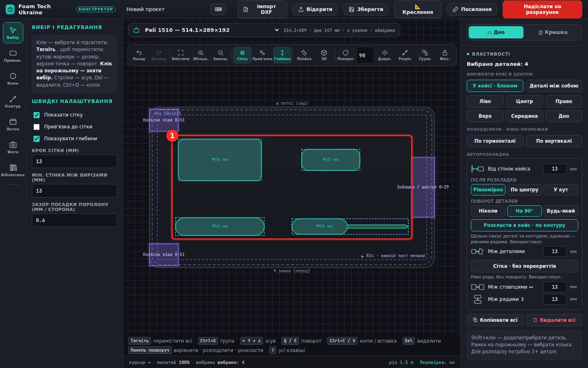
Task: Lock selection with Фікс. button
Action: coord(445,55)
